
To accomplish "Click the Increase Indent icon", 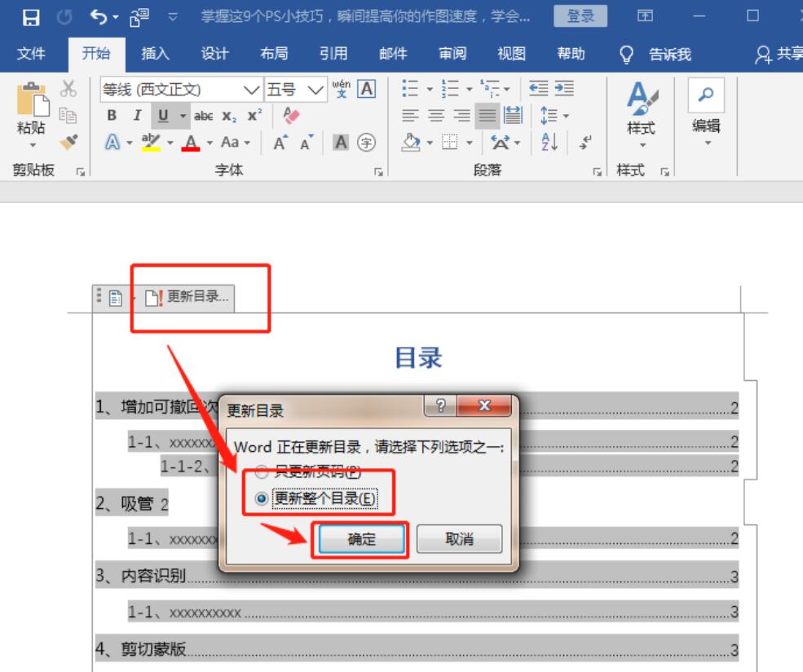I will tap(564, 89).
